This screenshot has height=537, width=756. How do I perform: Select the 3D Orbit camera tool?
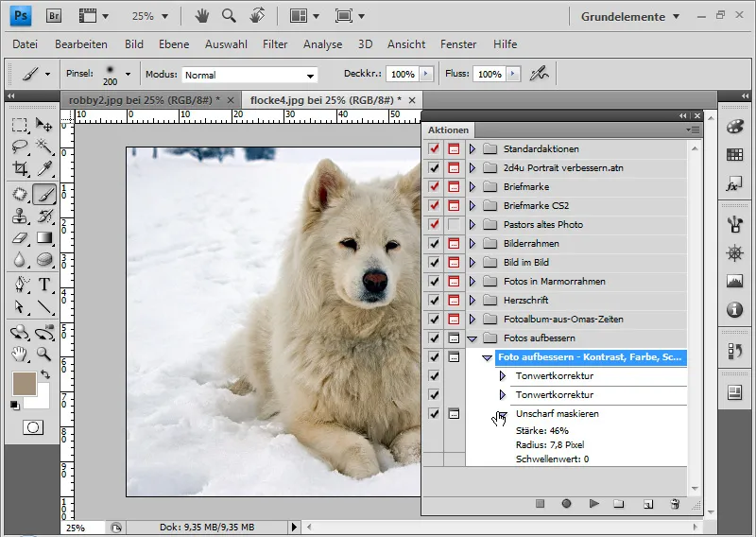[x=44, y=333]
